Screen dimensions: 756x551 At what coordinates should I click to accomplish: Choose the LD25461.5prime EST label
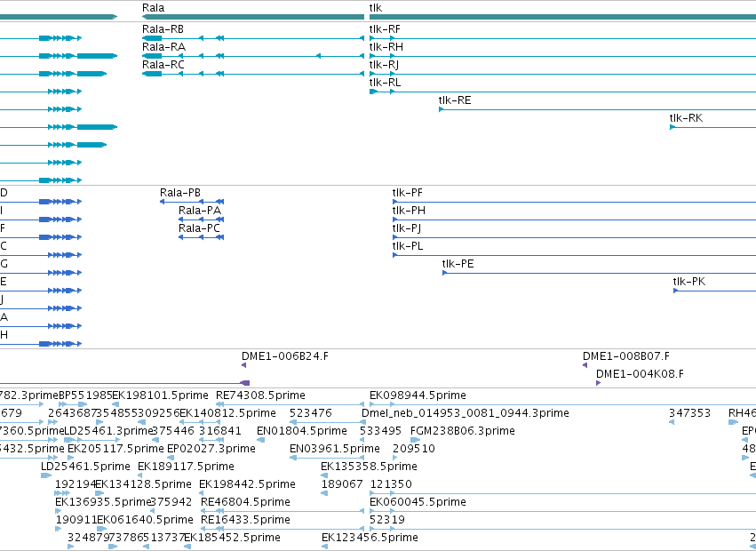tap(85, 467)
